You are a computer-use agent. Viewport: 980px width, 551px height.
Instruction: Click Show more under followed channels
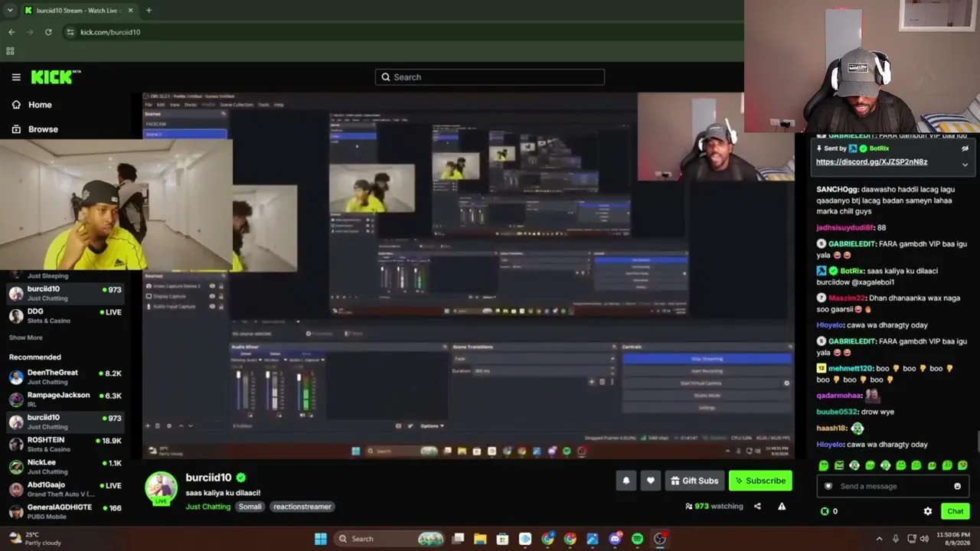25,337
